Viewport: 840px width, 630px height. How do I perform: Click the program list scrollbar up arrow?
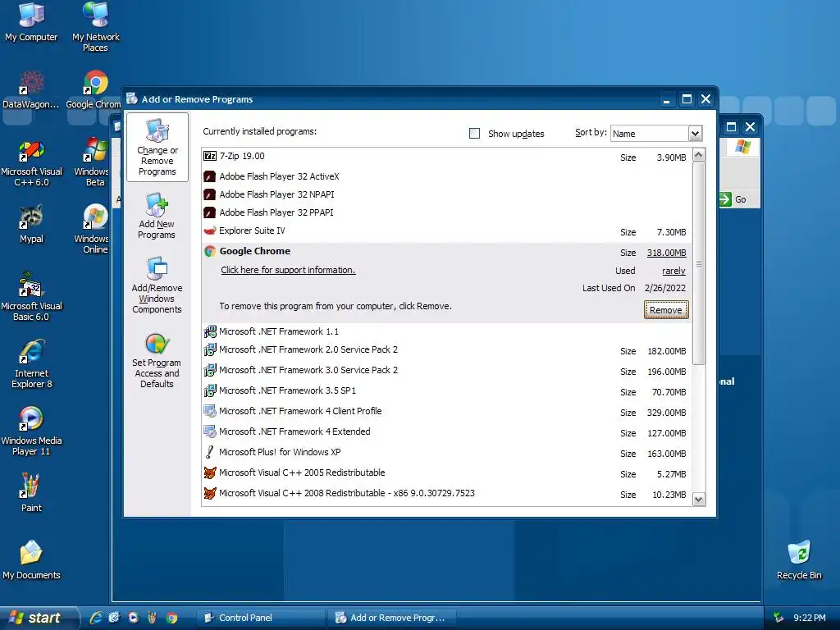point(699,155)
